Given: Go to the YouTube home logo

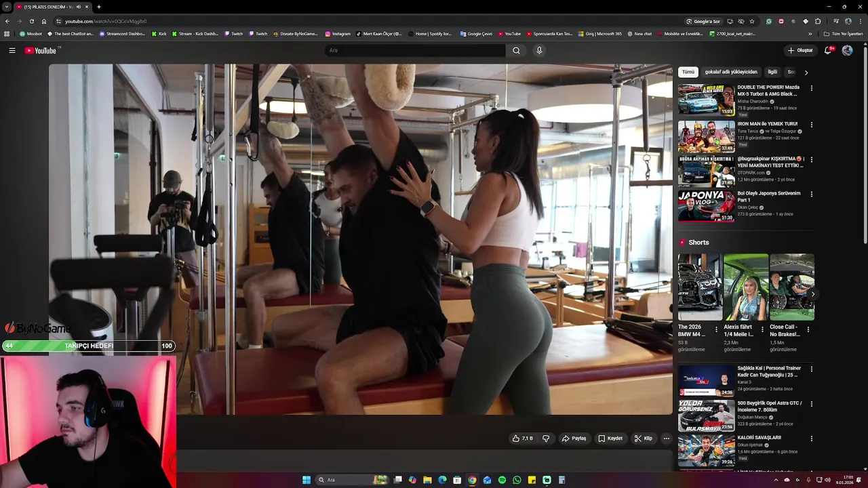Looking at the screenshot, I should tap(41, 50).
